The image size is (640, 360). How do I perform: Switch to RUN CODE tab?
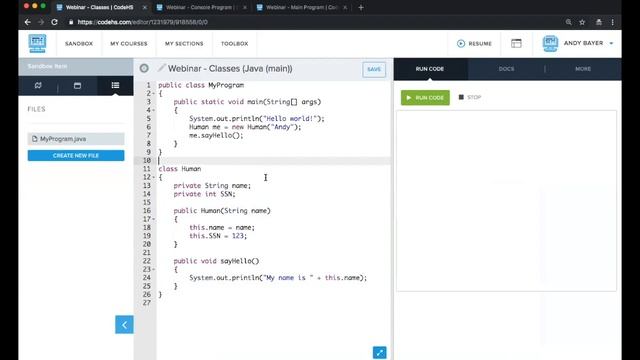click(430, 69)
